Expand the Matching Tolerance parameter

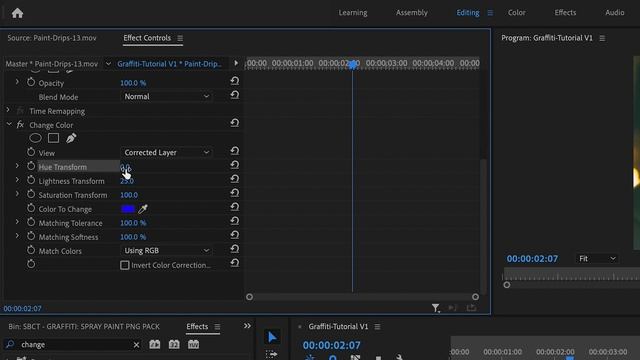pyautogui.click(x=17, y=222)
